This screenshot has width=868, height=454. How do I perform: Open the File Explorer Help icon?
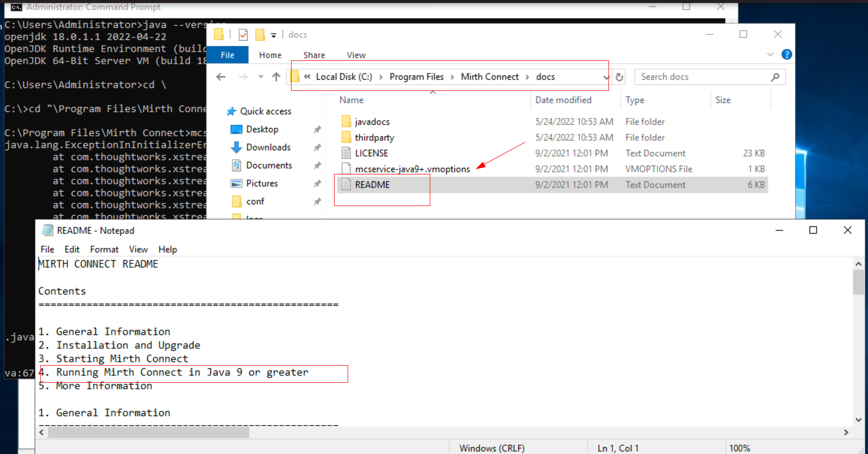[786, 55]
